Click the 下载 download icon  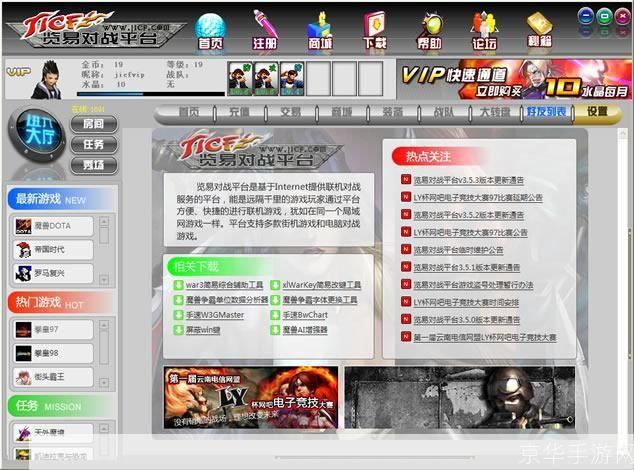(x=375, y=31)
